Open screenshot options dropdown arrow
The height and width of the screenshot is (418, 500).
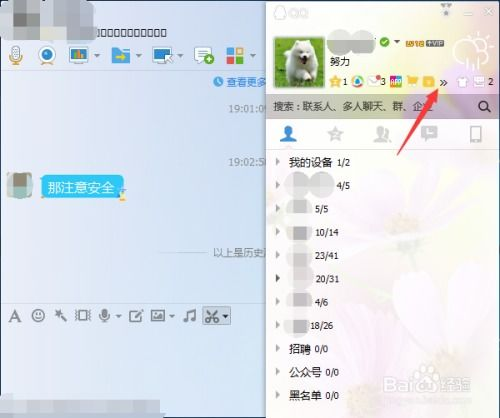(x=226, y=316)
